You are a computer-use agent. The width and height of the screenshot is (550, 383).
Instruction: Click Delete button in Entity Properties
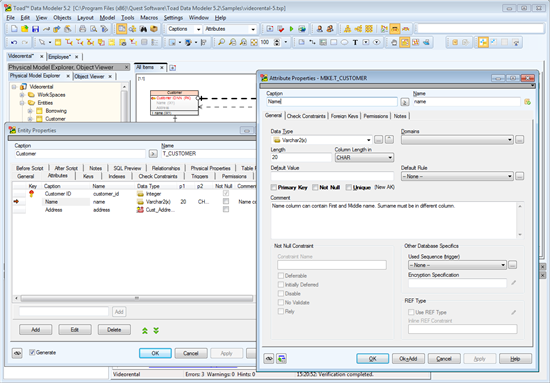tap(114, 330)
